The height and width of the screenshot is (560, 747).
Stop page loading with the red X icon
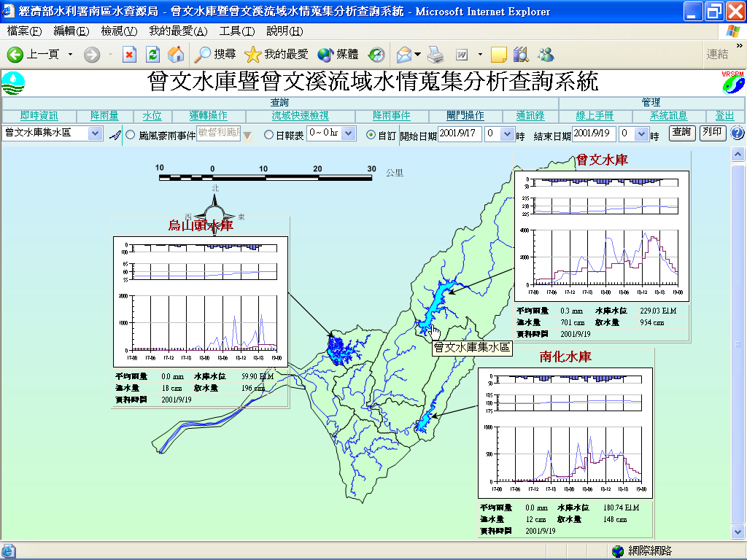pos(129,55)
